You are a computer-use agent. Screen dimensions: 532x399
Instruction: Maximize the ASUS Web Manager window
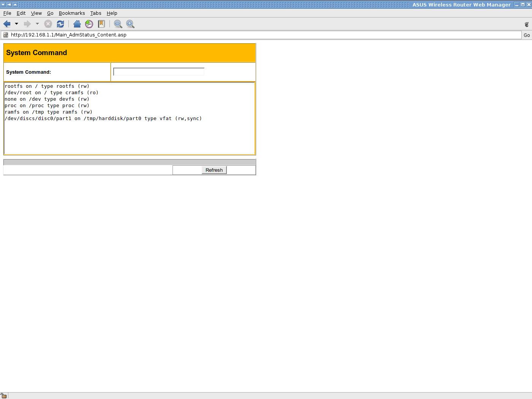tap(523, 5)
